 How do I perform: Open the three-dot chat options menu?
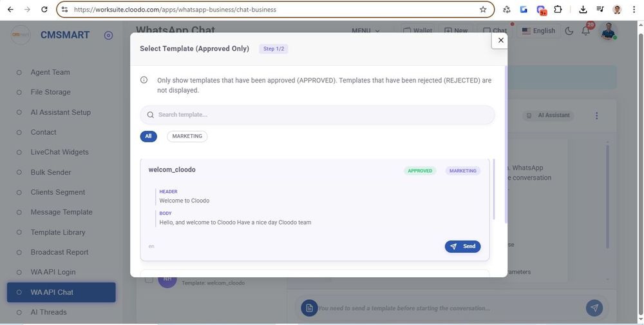coord(596,115)
